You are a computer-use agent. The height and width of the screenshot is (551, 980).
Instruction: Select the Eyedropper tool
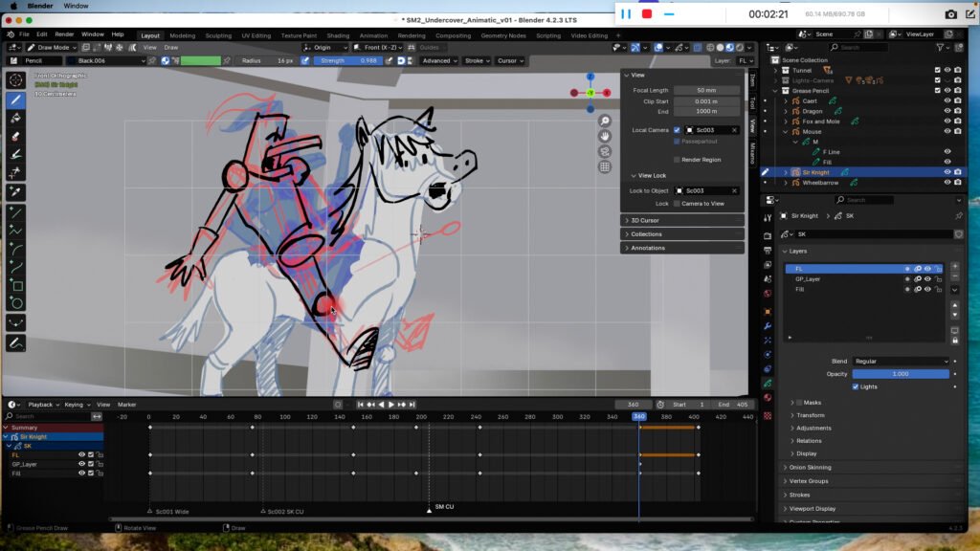click(16, 192)
